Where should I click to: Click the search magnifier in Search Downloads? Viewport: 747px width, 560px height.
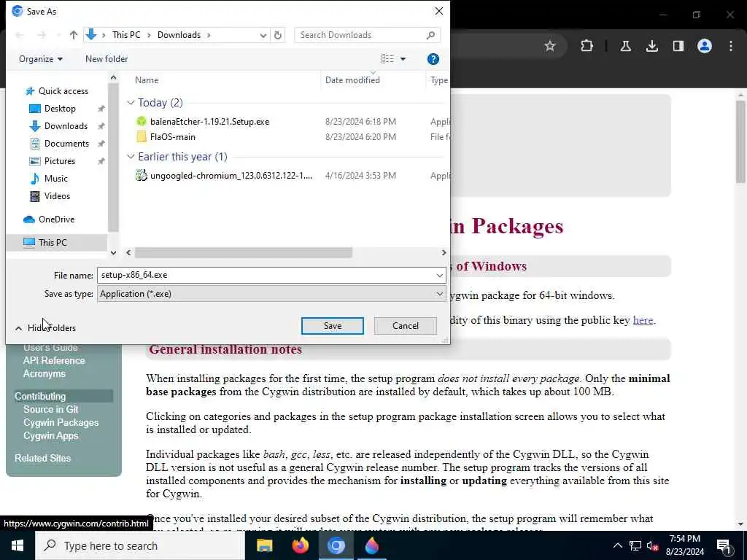point(430,35)
